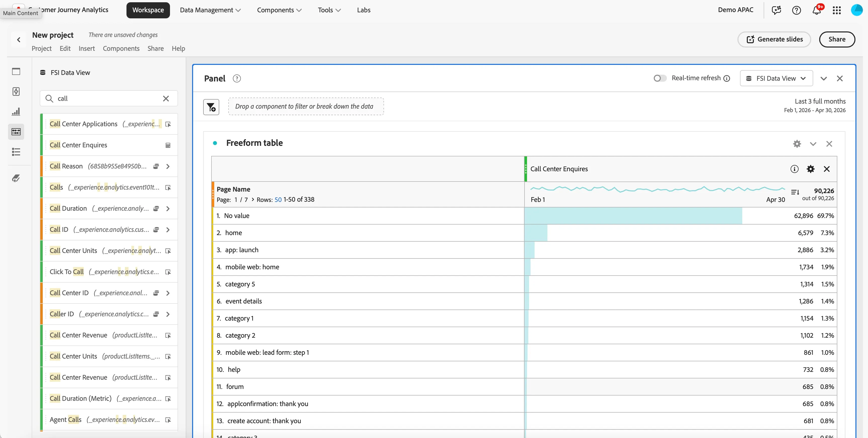Toggle the Real-time refresh switch

click(x=660, y=78)
